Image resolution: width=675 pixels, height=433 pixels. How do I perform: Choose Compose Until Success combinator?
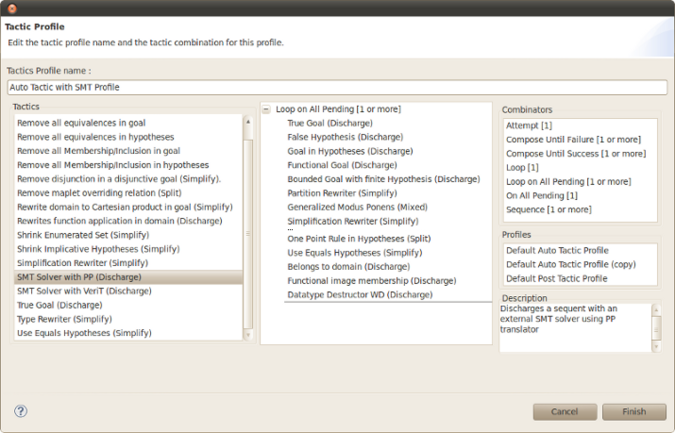[576, 154]
